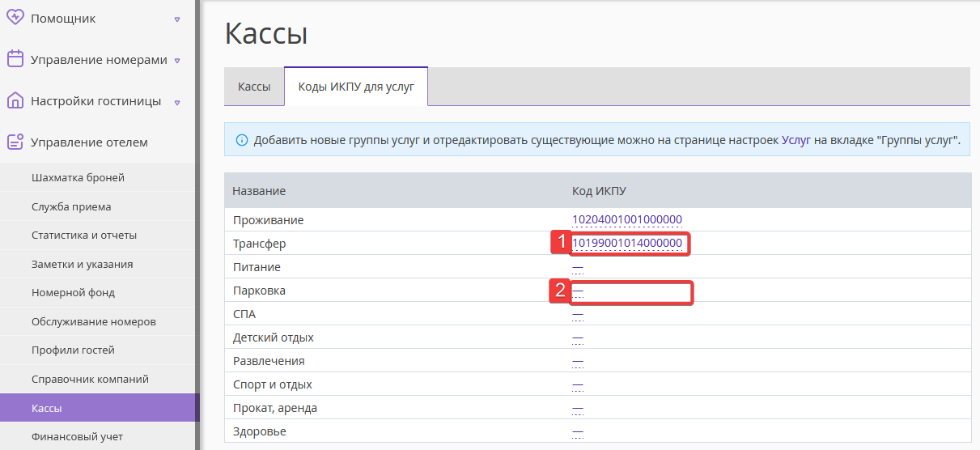The width and height of the screenshot is (980, 450).
Task: Set the ИКПУ code for Детский отдых
Action: pyautogui.click(x=578, y=337)
